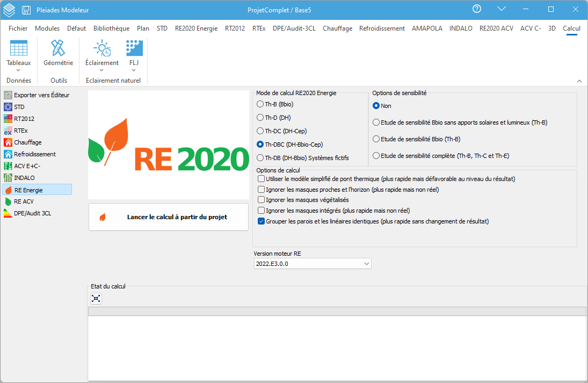Switch to the Plan tab
Screen dimensions: 588x383
[143, 28]
